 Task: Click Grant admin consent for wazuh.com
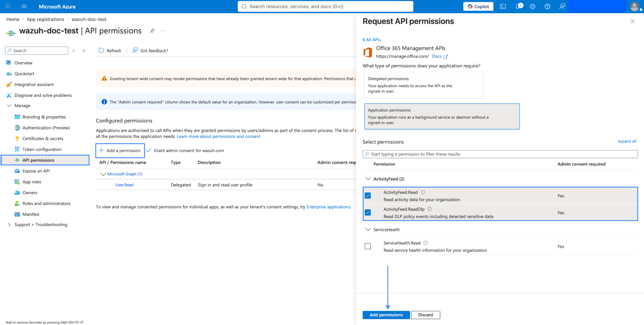(185, 151)
